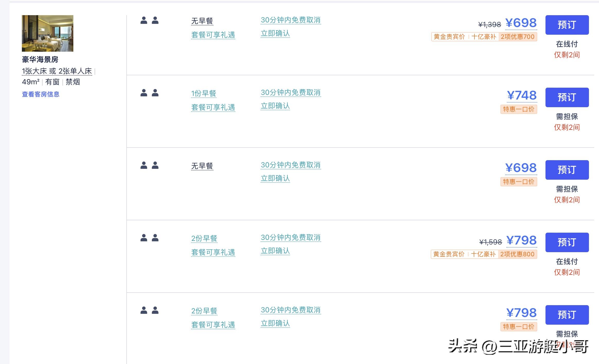Open 30分钟内免费取消 policy in first row
Viewport: 599px width, 364px height.
tap(291, 20)
